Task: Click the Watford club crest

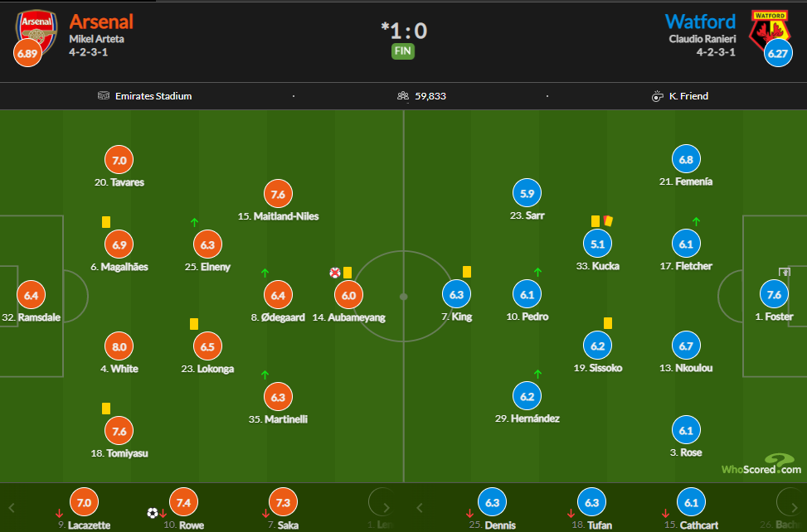Action: click(x=770, y=30)
